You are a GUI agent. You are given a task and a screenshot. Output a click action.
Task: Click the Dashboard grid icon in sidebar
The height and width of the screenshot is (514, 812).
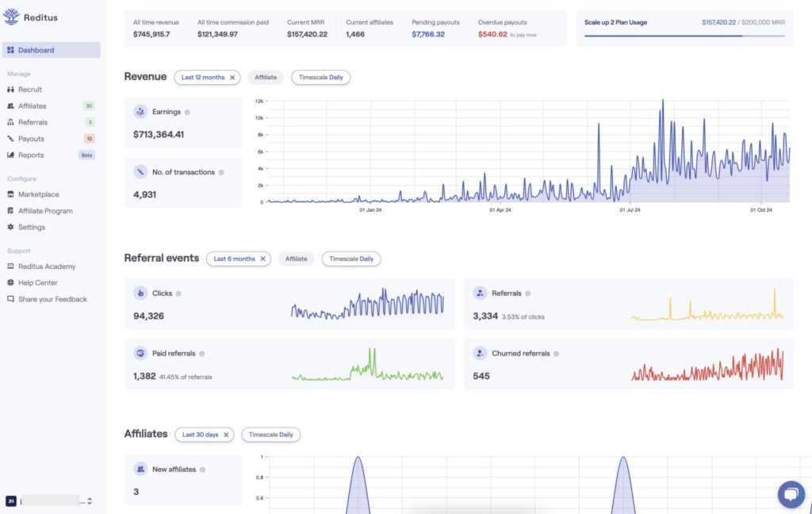click(10, 50)
